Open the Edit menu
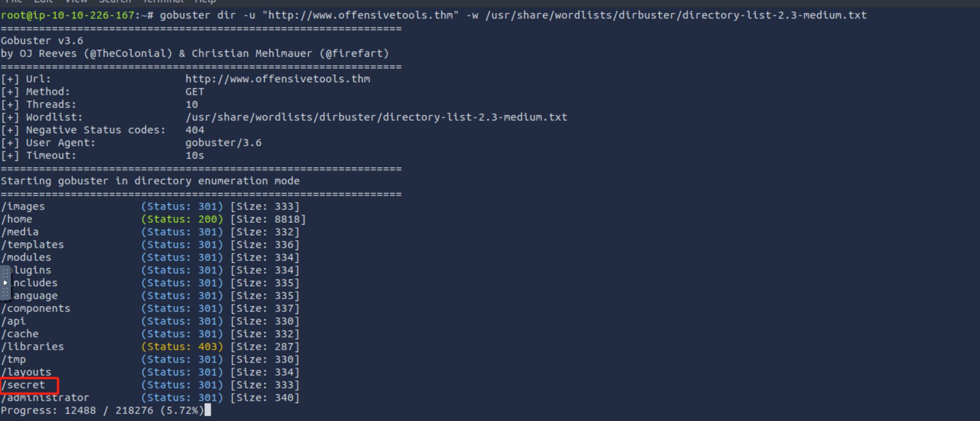Screen dimensions: 980x421 click(x=43, y=1)
